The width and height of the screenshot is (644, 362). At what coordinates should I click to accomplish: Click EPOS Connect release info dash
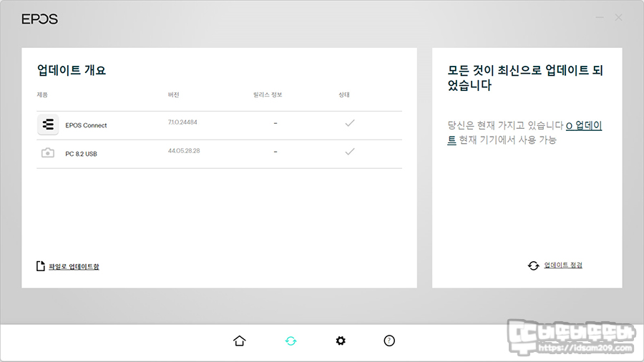tap(275, 123)
